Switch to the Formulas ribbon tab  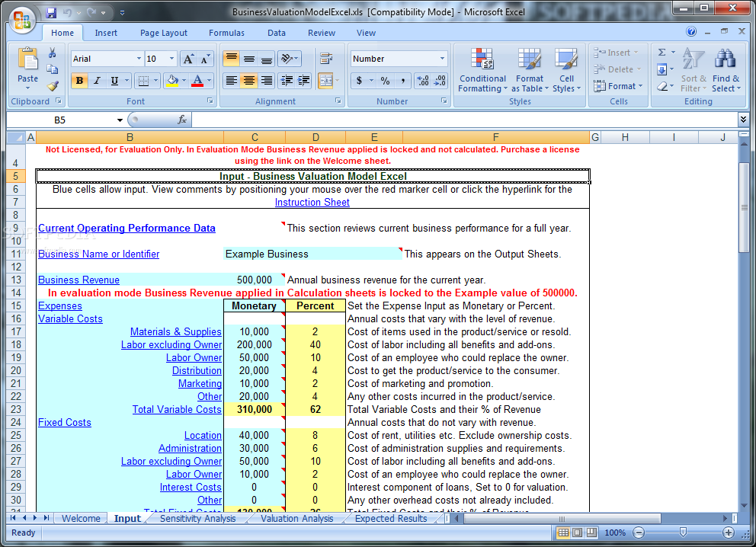tap(226, 33)
